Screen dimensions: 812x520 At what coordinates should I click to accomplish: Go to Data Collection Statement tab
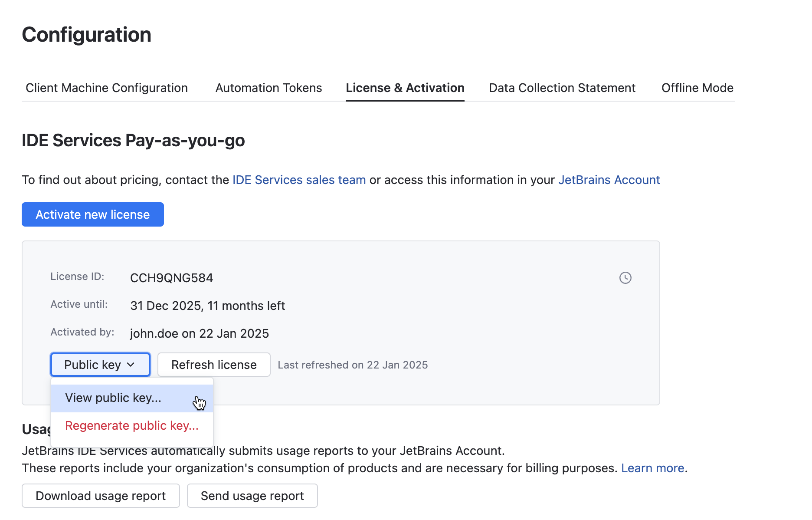click(x=562, y=88)
